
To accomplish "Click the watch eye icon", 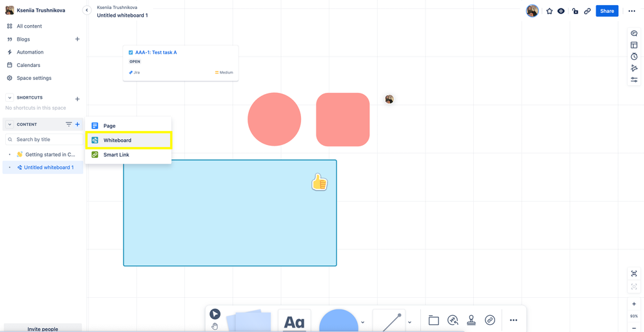I will (561, 11).
